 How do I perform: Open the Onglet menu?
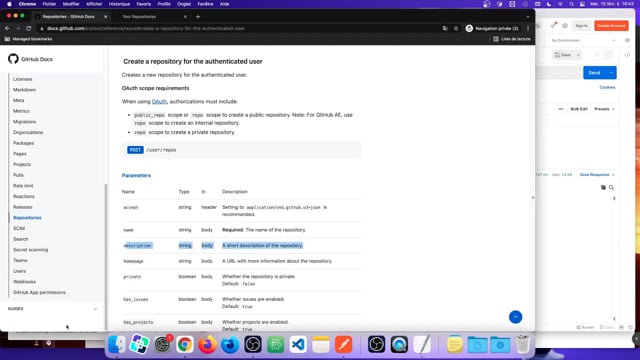(184, 4)
